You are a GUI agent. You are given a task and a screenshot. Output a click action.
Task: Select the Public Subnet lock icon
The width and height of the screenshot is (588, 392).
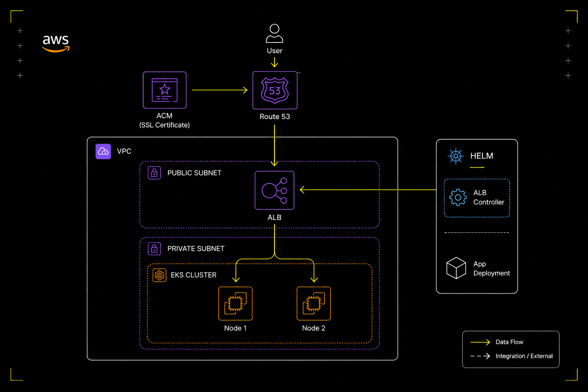154,173
